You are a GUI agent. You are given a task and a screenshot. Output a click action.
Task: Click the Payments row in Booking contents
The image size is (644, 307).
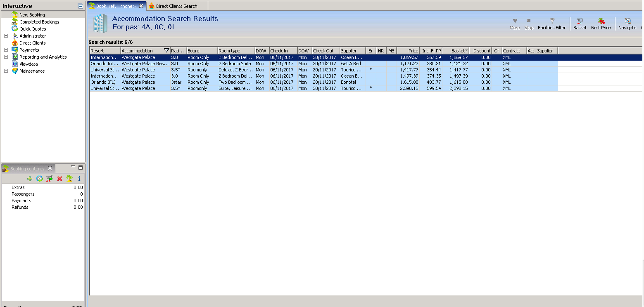click(43, 201)
